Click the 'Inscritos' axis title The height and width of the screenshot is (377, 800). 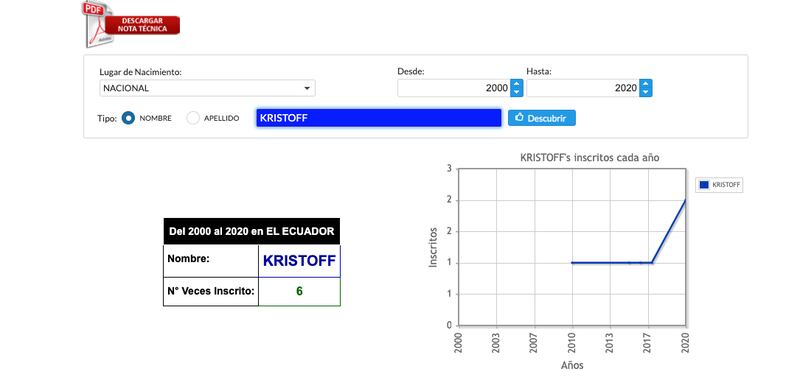coord(433,247)
